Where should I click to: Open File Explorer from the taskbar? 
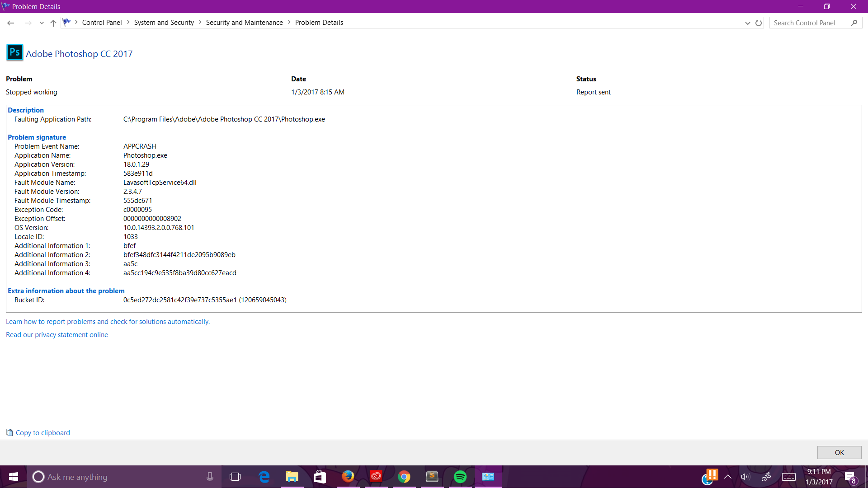point(292,477)
